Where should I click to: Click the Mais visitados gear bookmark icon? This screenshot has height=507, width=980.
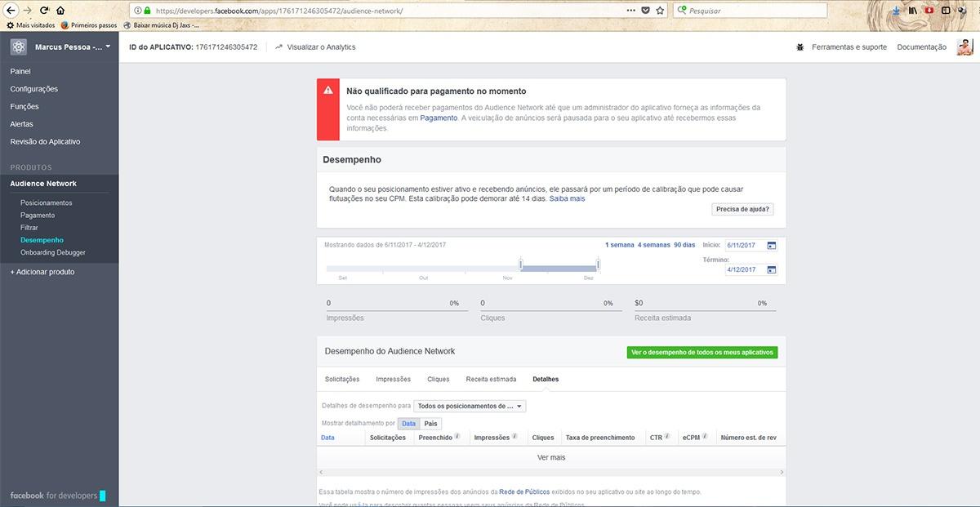pyautogui.click(x=11, y=25)
